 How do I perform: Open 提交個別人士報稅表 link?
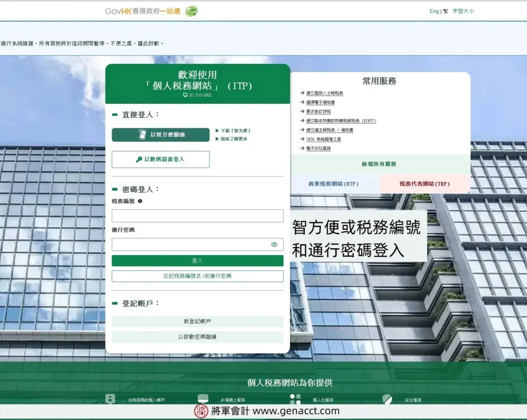[x=324, y=93]
